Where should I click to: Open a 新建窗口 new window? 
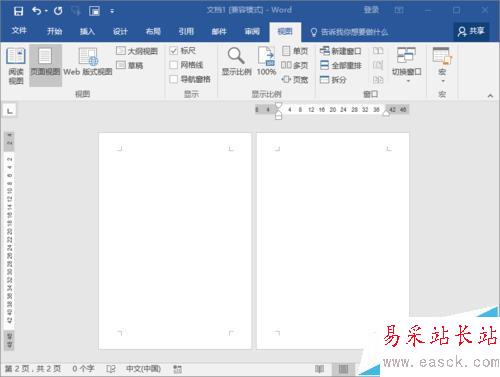[x=340, y=51]
